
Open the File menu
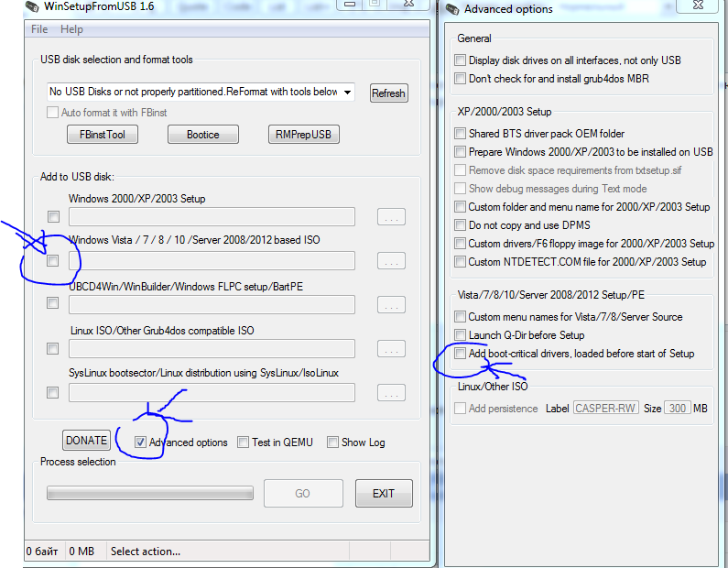point(39,29)
